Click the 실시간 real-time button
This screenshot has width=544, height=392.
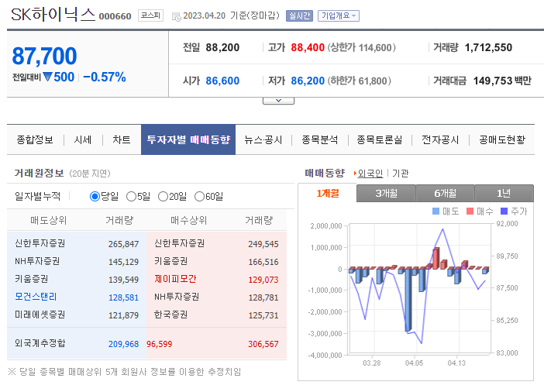click(299, 15)
